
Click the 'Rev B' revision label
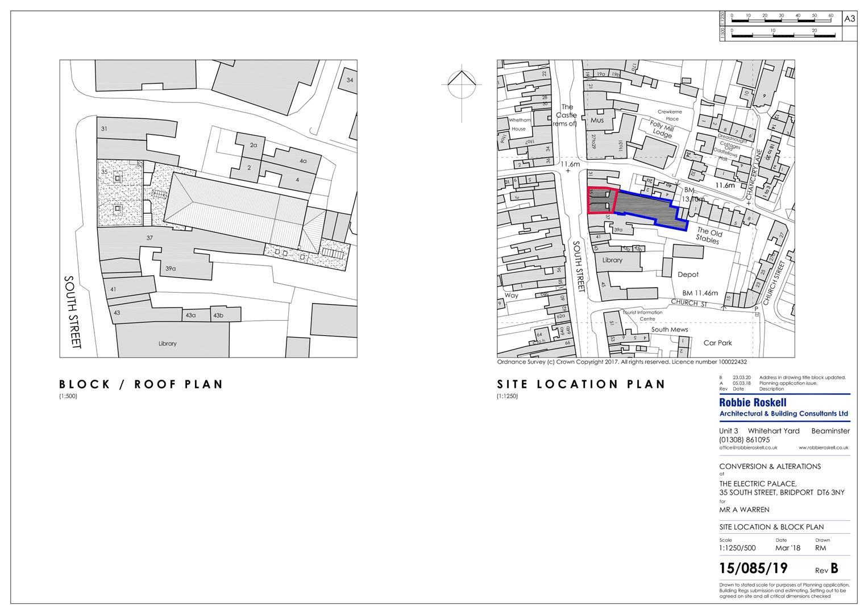coord(827,569)
